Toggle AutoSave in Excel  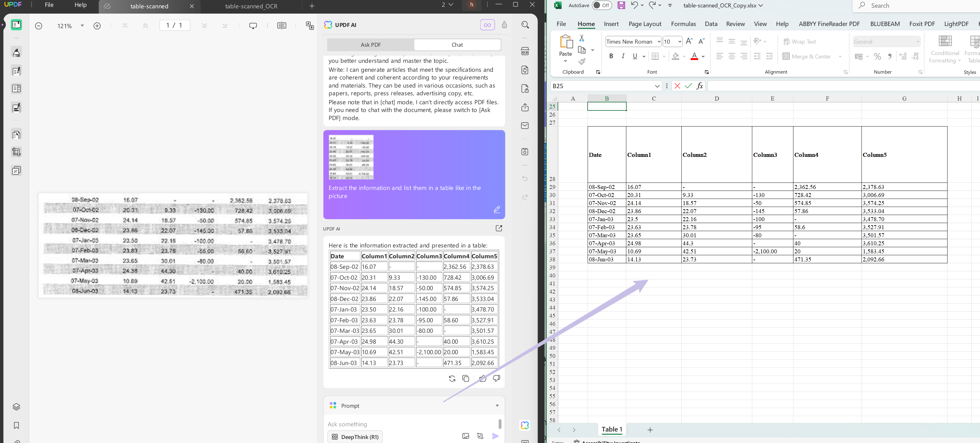click(602, 6)
